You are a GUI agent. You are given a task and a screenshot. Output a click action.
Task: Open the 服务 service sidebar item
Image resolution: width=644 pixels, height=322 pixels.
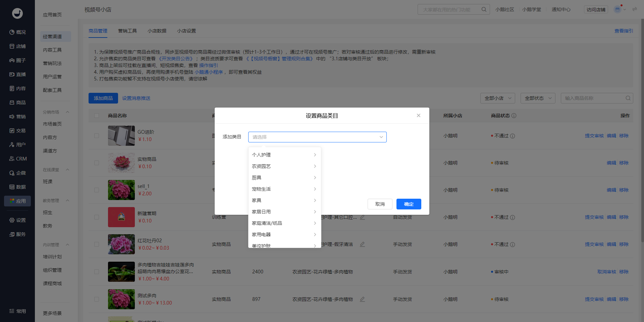click(x=17, y=234)
